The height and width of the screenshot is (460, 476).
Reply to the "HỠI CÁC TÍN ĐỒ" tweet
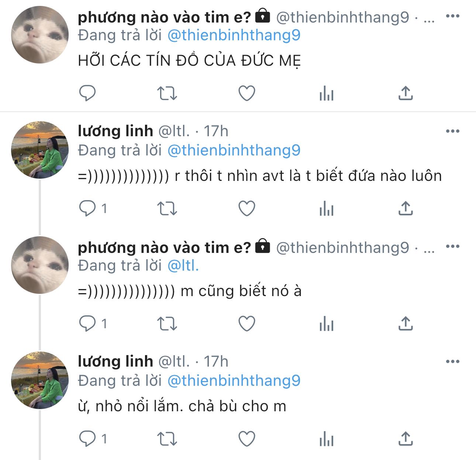pos(87,93)
